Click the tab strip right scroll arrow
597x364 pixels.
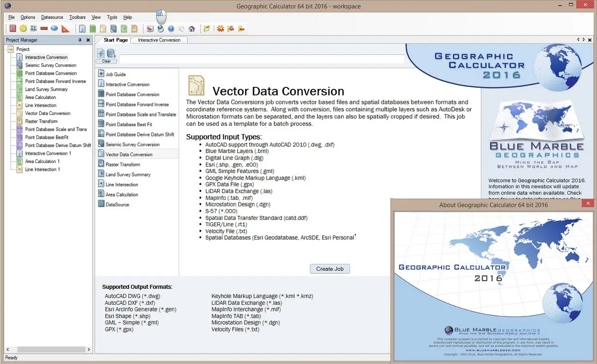pos(583,39)
